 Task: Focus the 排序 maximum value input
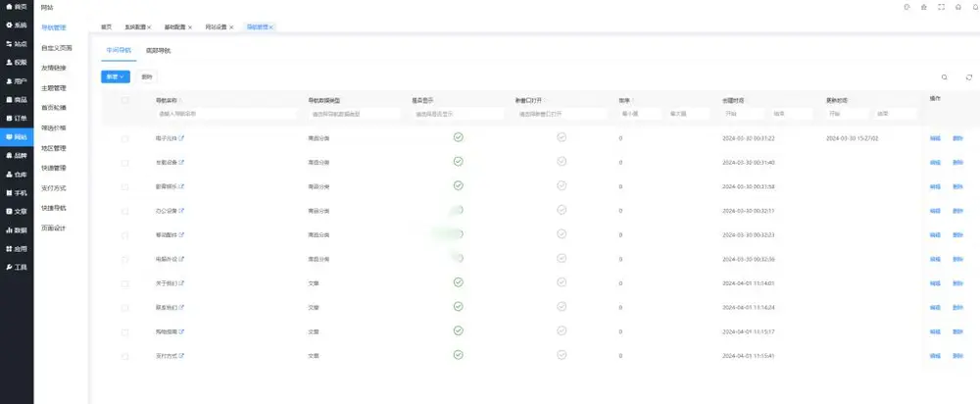[x=688, y=114]
